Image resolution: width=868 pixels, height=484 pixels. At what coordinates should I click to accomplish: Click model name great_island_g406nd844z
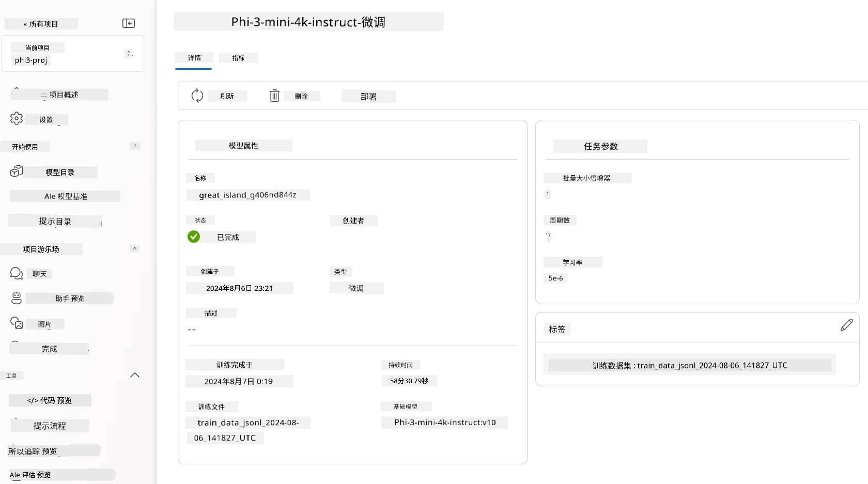(247, 195)
